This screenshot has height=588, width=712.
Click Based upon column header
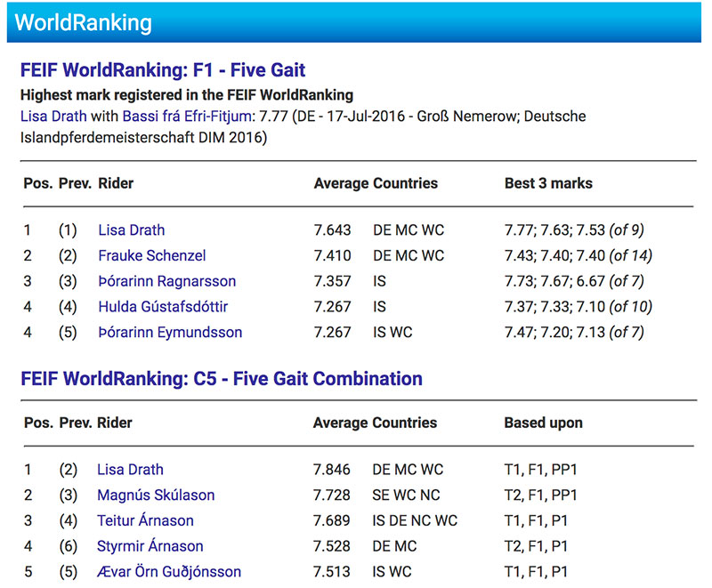(x=543, y=423)
